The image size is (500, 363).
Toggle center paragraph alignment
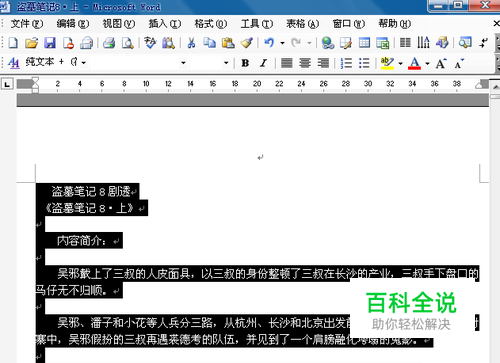click(305, 63)
